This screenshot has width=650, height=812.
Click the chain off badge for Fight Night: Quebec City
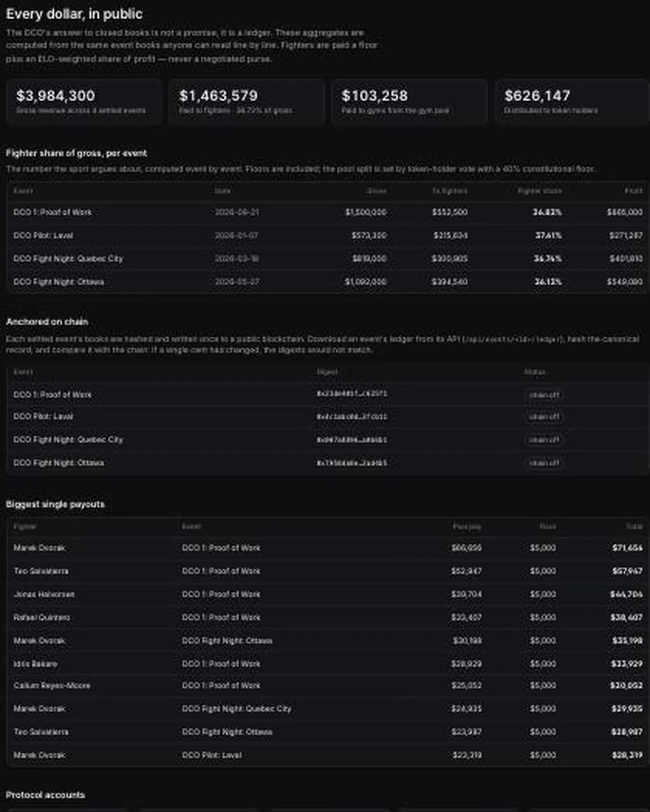(544, 440)
